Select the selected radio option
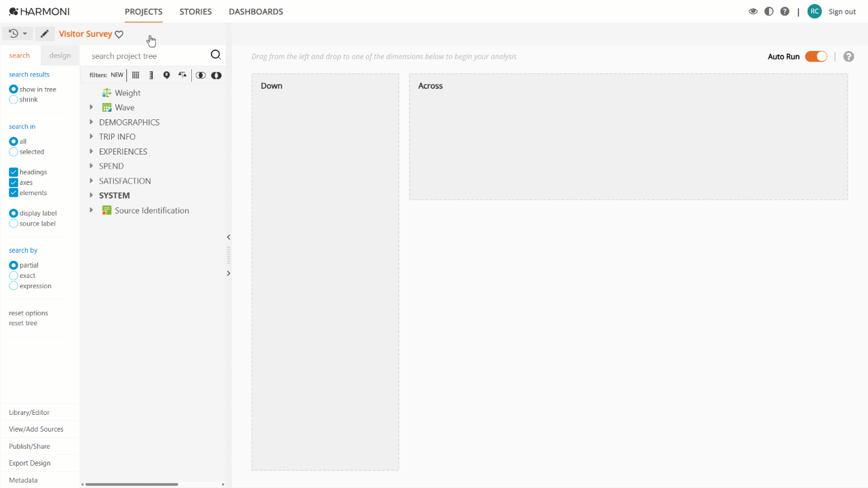The width and height of the screenshot is (868, 488). pos(14,152)
